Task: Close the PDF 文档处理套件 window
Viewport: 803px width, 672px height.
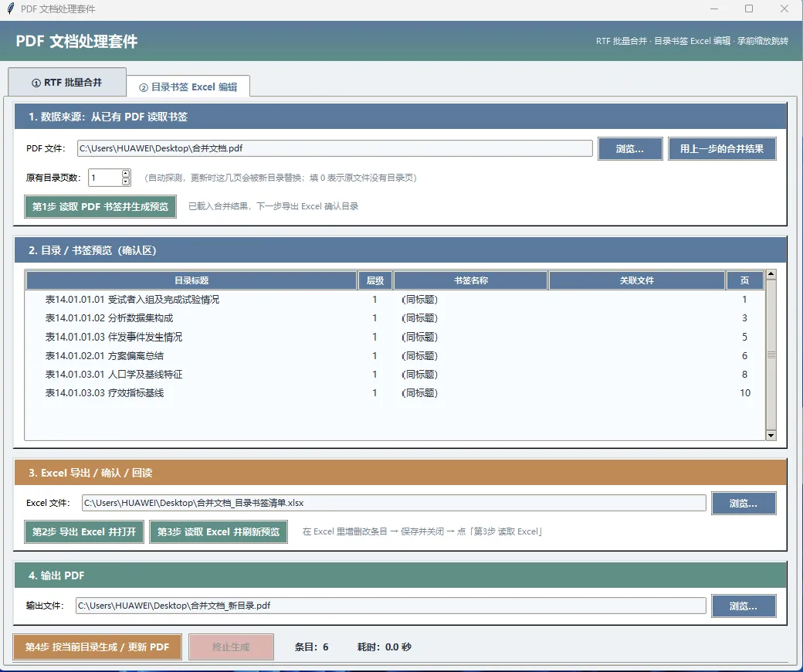Action: pos(784,8)
